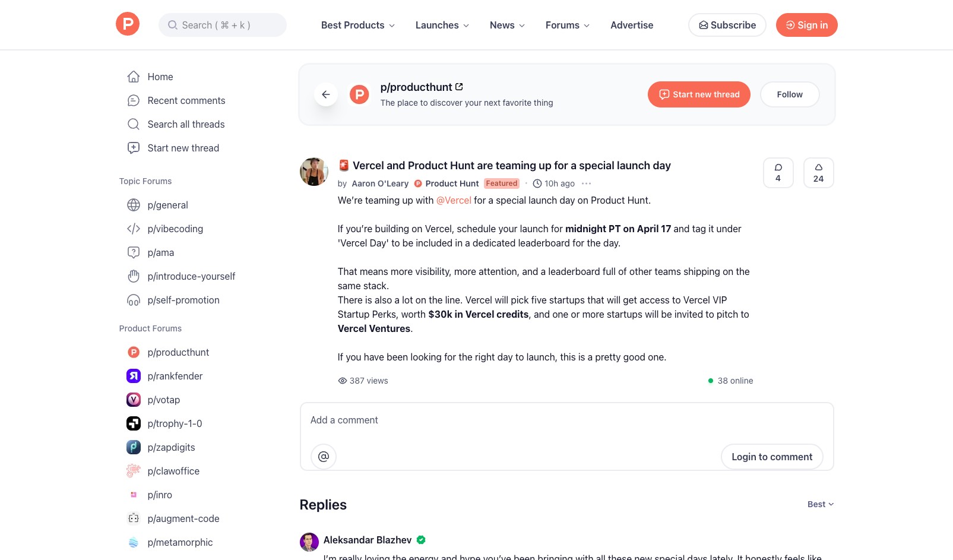Expand the Forums dropdown

click(568, 25)
